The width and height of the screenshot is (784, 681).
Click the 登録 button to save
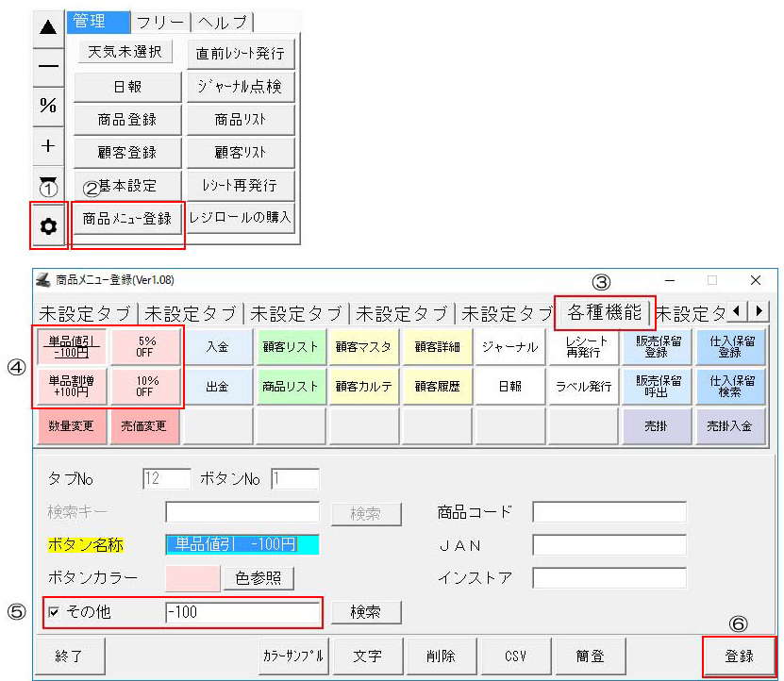point(739,656)
